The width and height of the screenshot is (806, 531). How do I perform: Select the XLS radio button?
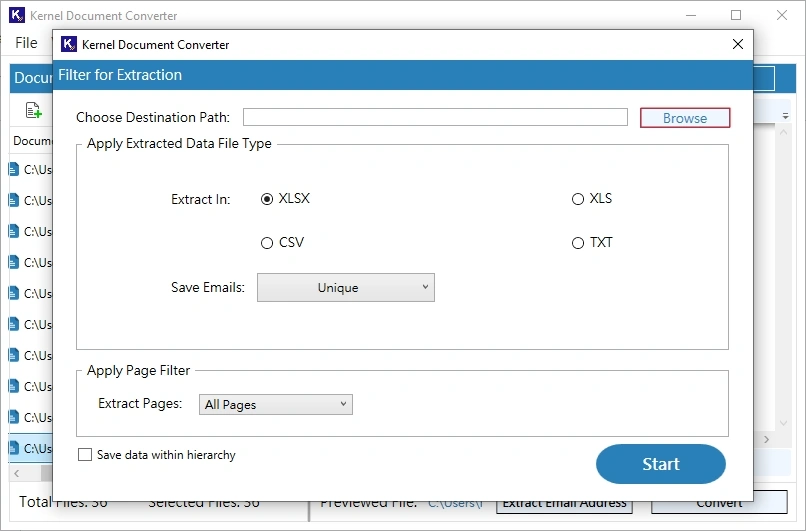(x=578, y=199)
